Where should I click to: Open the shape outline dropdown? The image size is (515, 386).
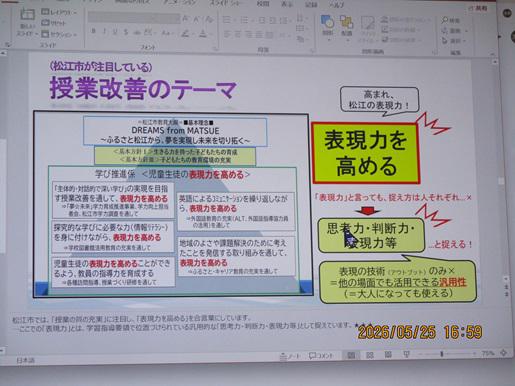click(400, 30)
